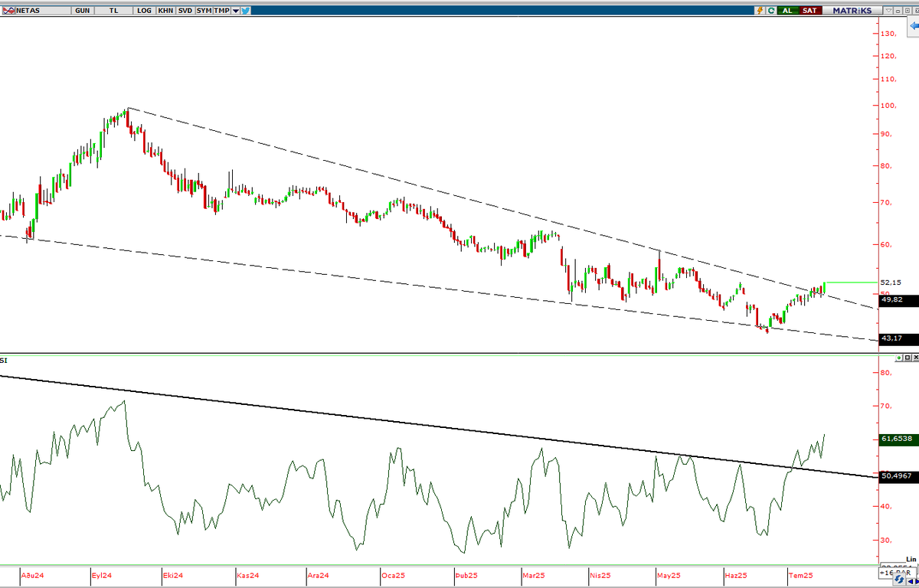Click the orange lightning bolt icon

[760, 11]
